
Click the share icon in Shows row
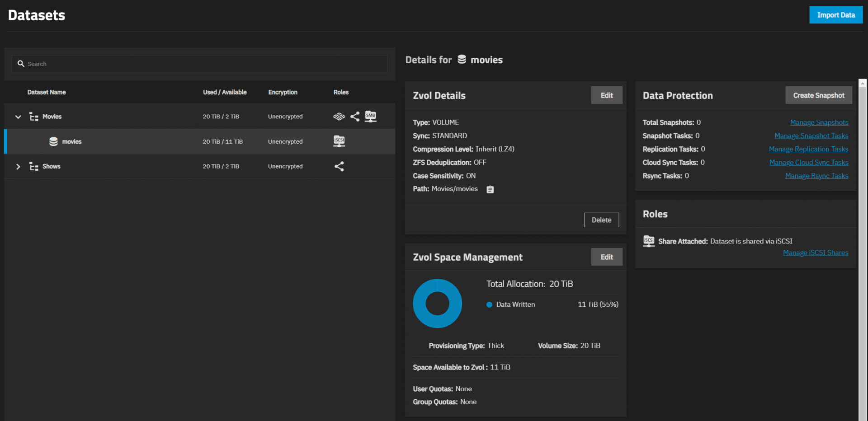pyautogui.click(x=339, y=166)
